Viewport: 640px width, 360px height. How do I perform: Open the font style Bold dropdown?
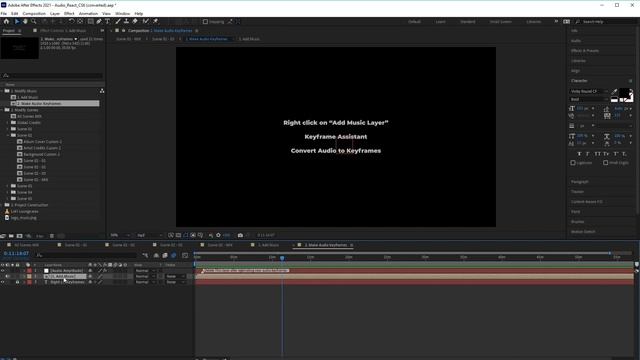coord(589,99)
